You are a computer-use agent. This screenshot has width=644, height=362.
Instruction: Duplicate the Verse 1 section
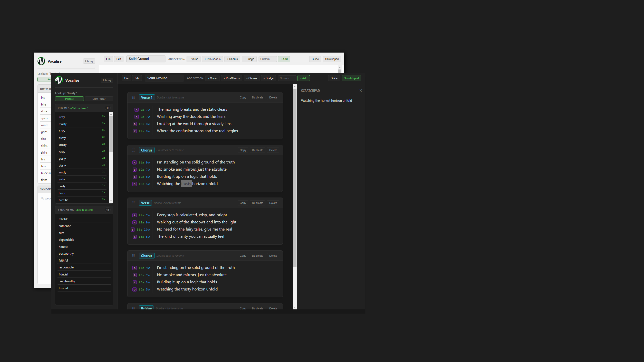pyautogui.click(x=257, y=97)
